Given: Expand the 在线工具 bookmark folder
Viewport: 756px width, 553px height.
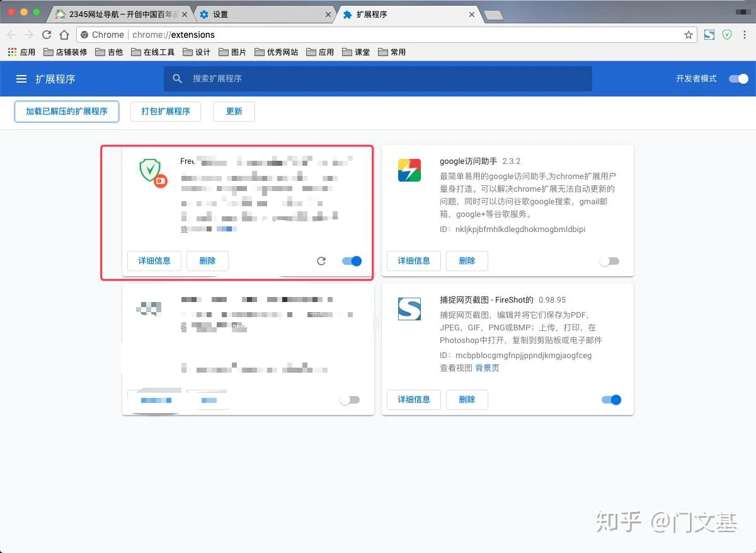Looking at the screenshot, I should (152, 52).
